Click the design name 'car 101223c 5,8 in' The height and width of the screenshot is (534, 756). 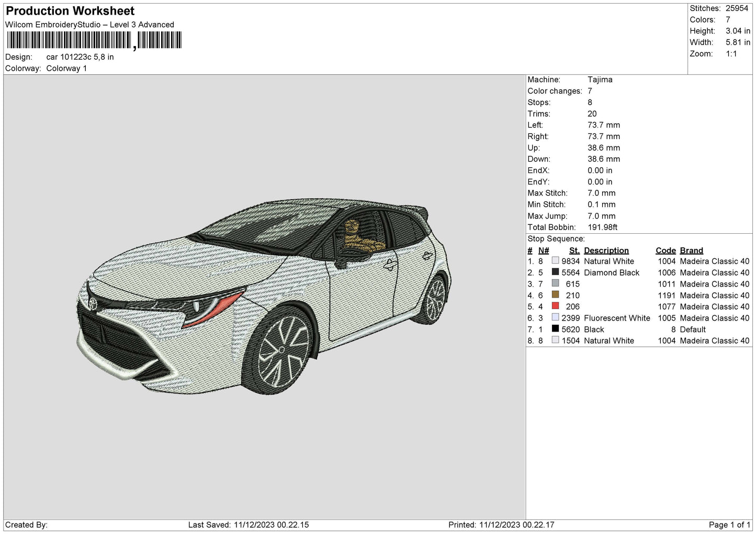[x=80, y=57]
